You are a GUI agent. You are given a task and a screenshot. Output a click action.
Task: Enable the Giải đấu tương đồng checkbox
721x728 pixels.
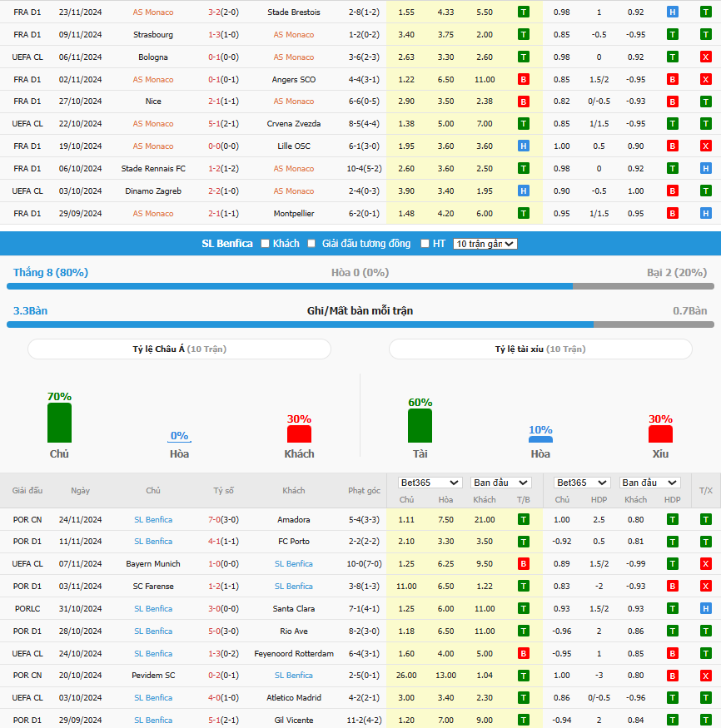pyautogui.click(x=311, y=244)
